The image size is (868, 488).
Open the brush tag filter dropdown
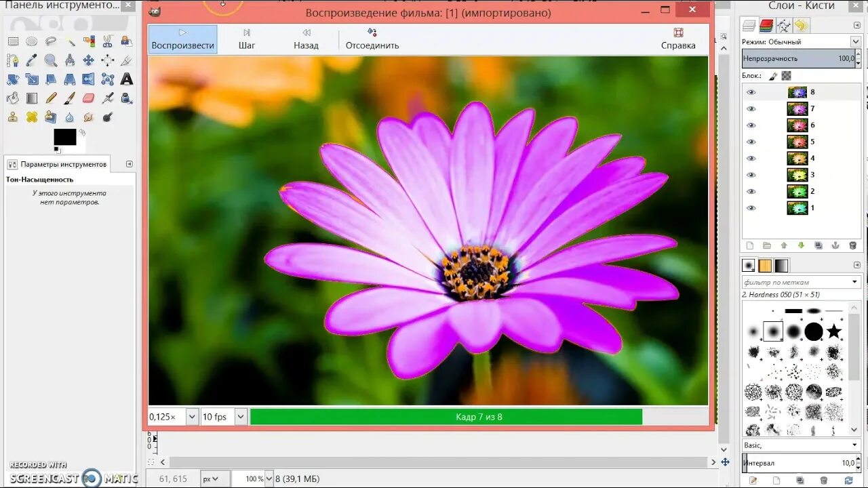854,282
